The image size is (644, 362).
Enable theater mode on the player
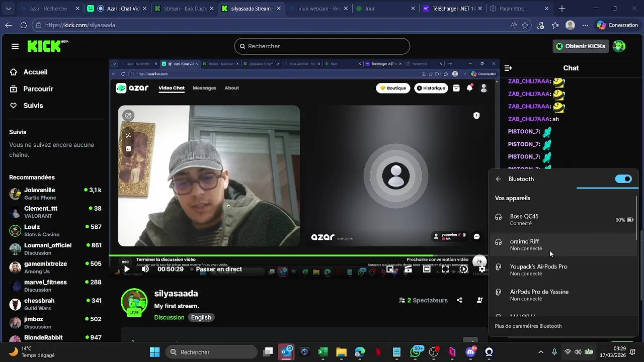427,269
